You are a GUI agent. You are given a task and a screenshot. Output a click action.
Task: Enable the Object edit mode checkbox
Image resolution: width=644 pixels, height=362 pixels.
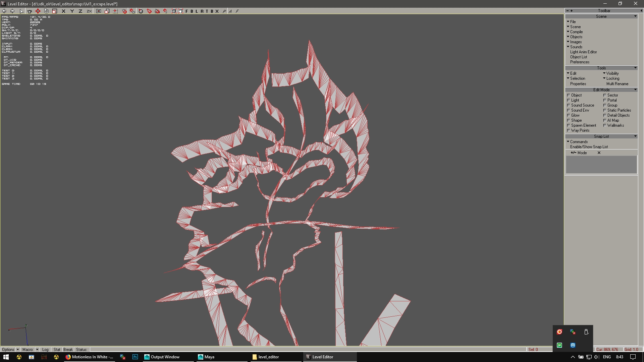click(569, 95)
